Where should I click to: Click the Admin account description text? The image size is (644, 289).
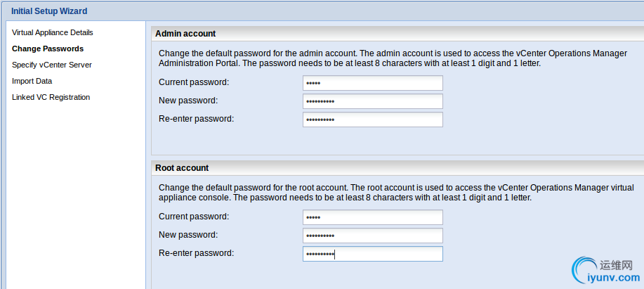(x=393, y=59)
